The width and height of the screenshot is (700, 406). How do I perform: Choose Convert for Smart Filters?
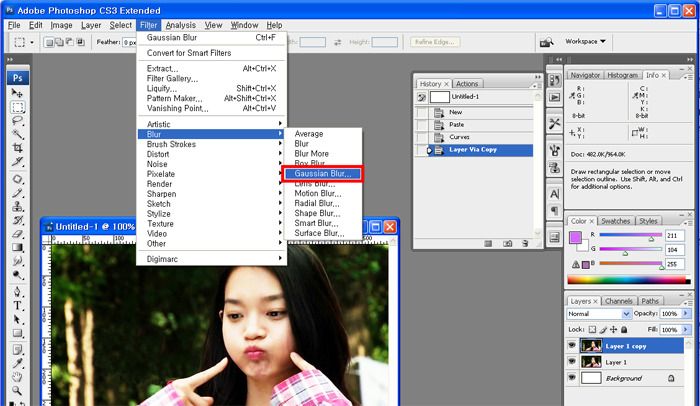(212, 53)
